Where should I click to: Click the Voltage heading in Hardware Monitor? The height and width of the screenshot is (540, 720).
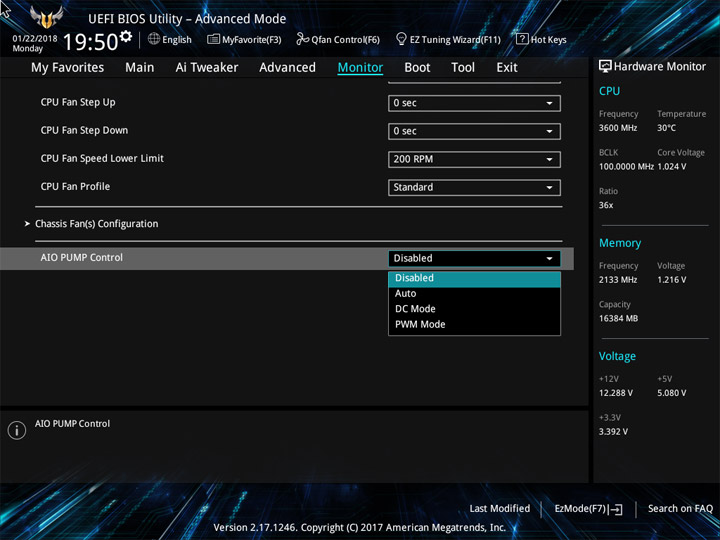pos(617,356)
